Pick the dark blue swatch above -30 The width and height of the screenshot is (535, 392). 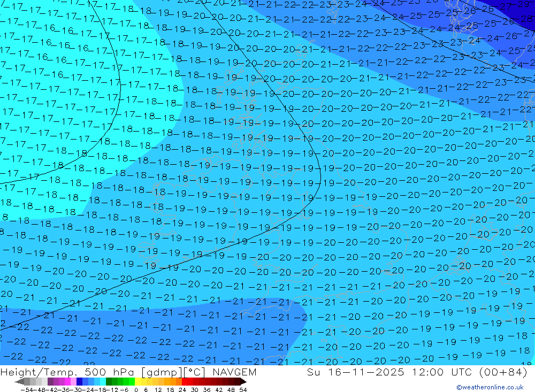(x=80, y=381)
